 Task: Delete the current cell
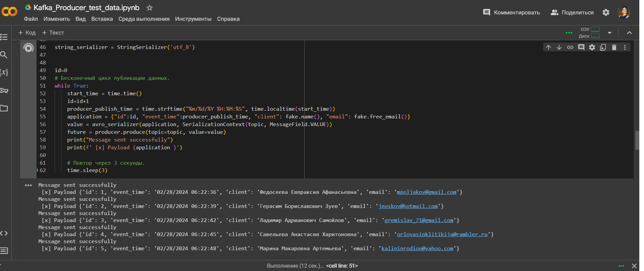614,47
